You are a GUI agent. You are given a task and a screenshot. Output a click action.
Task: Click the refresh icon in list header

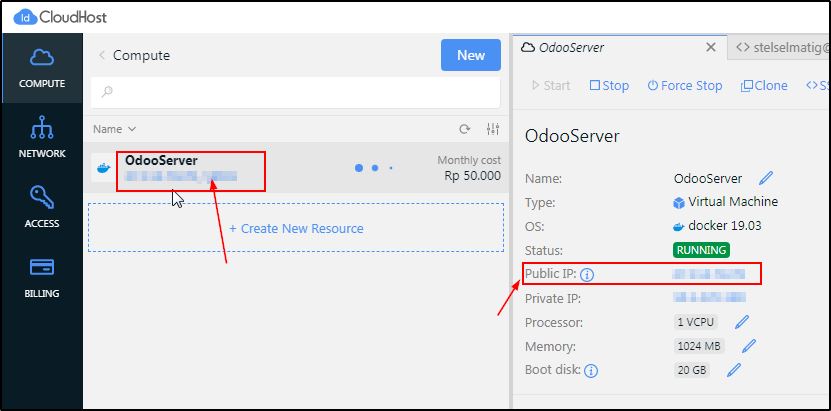(x=464, y=129)
